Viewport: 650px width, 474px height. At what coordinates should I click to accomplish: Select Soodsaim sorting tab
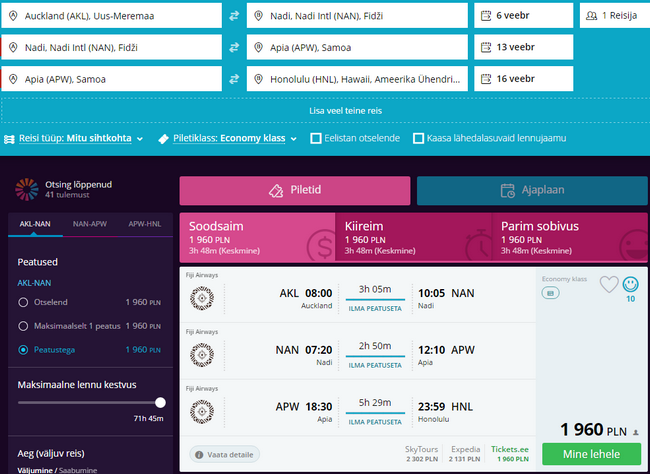(x=257, y=238)
